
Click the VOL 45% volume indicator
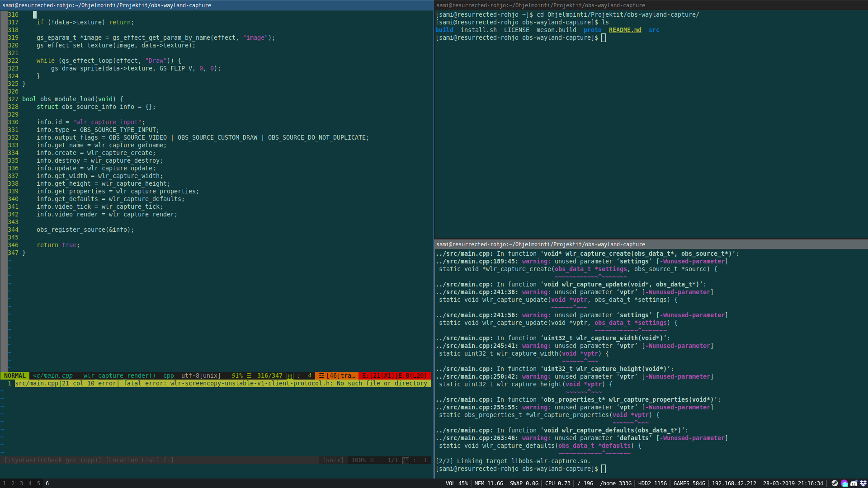[456, 483]
